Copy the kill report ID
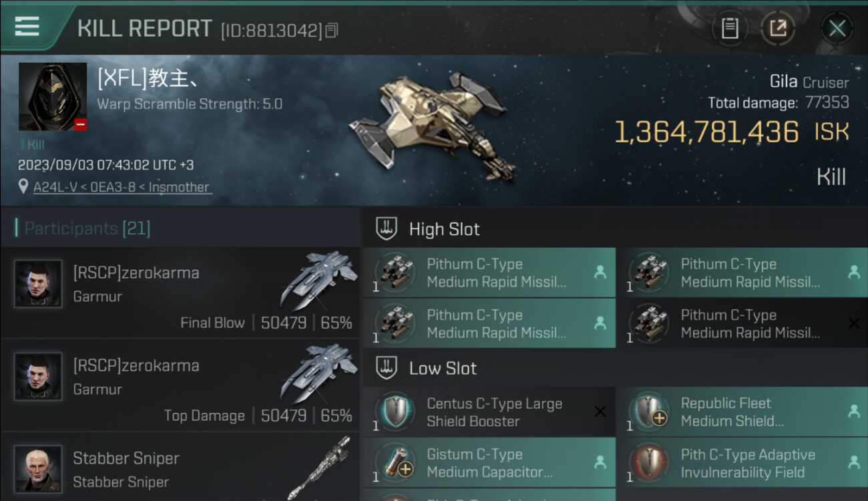Image resolution: width=868 pixels, height=501 pixels. (x=332, y=30)
